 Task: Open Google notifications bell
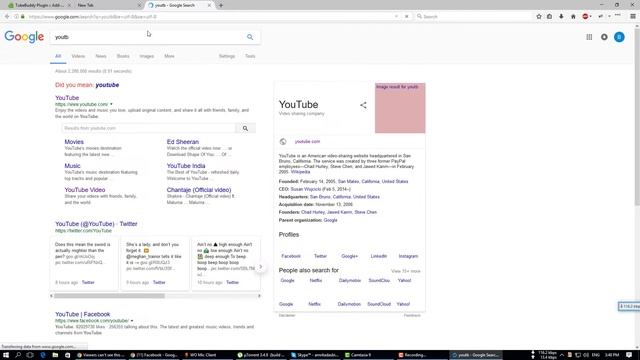(604, 37)
